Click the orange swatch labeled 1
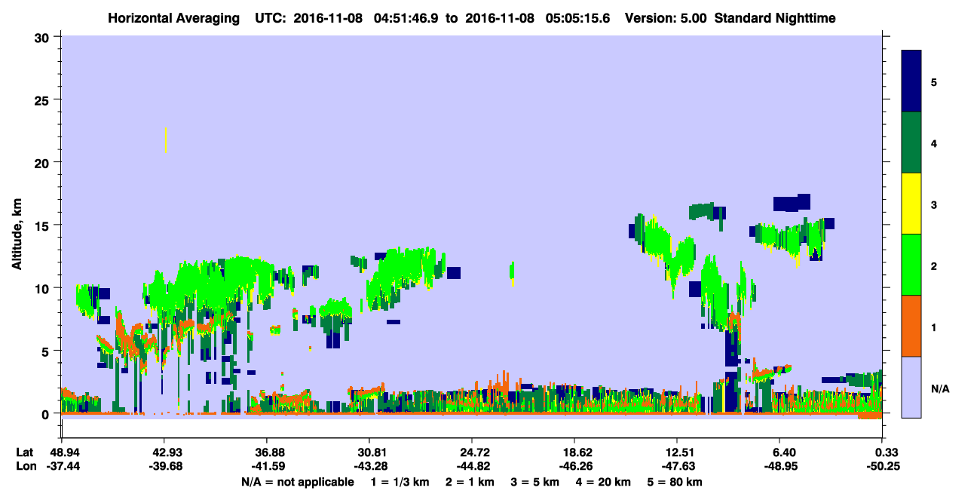This screenshot has width=980, height=503. coord(911,326)
